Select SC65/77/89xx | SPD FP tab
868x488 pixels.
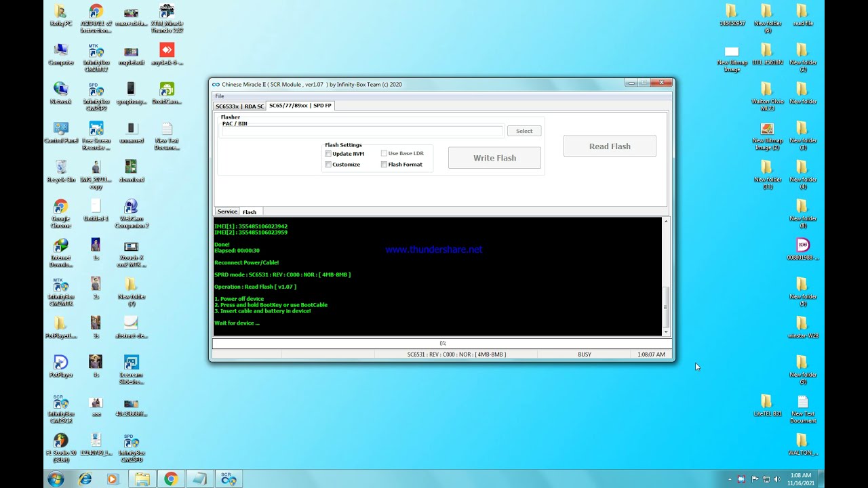(x=300, y=106)
